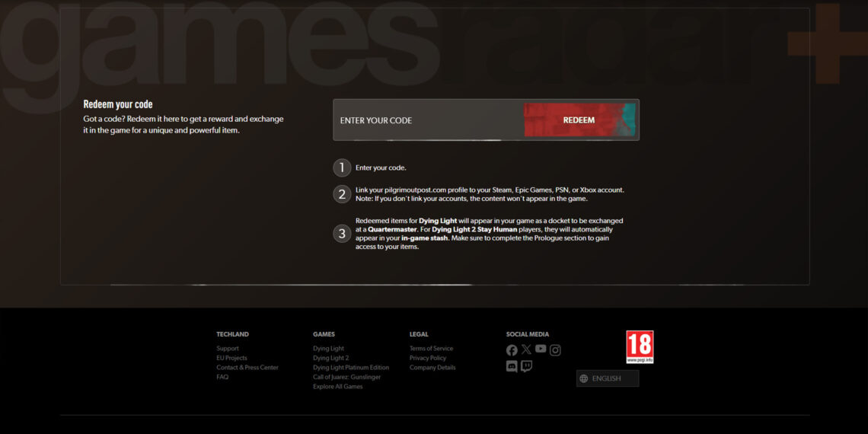Image resolution: width=868 pixels, height=434 pixels.
Task: Open the Twitch social icon
Action: pos(526,366)
